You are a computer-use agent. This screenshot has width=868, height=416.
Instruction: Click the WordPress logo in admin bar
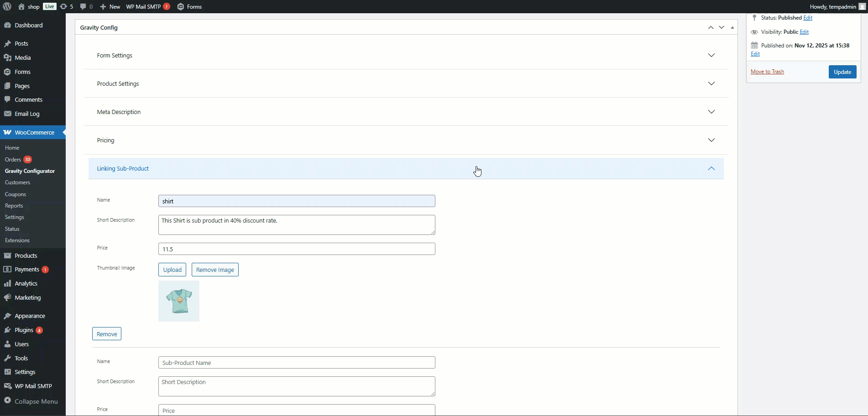point(7,6)
